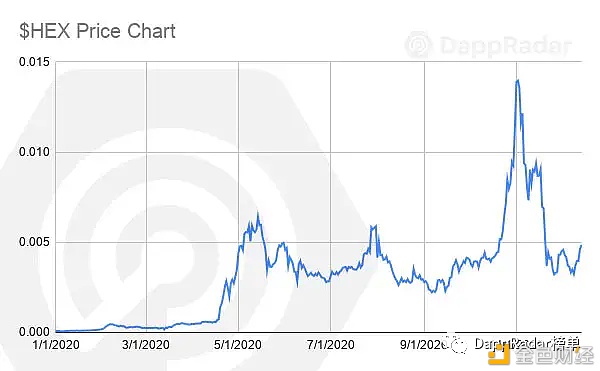Viewport: 600px width, 371px height.
Task: Click the 金色财经 watermark text
Action: click(x=554, y=356)
